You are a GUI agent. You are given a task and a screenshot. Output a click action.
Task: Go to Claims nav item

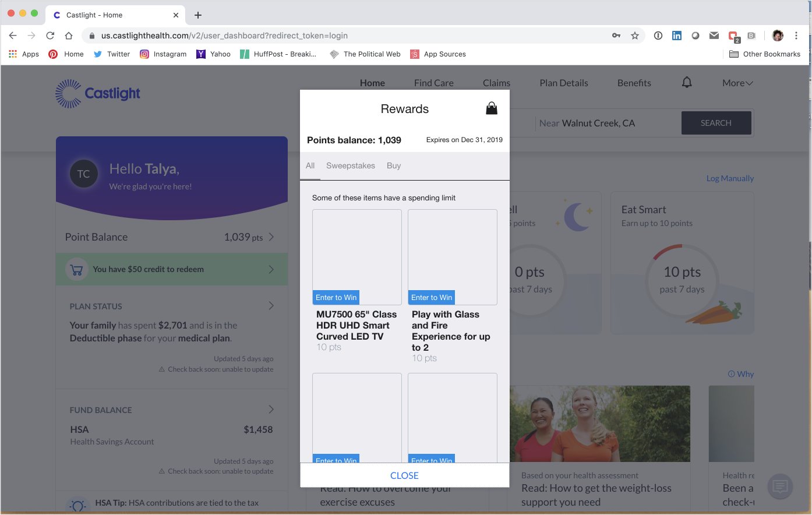pos(496,83)
